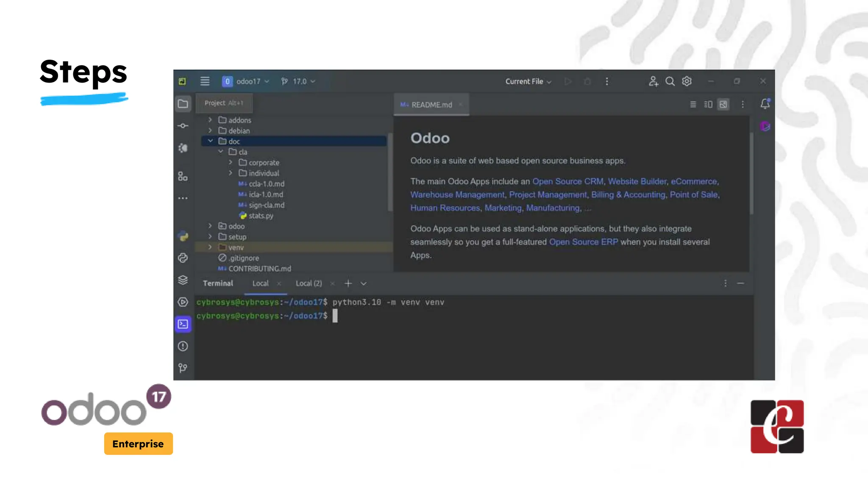
Task: Select the README.md editor tab
Action: pyautogui.click(x=431, y=105)
